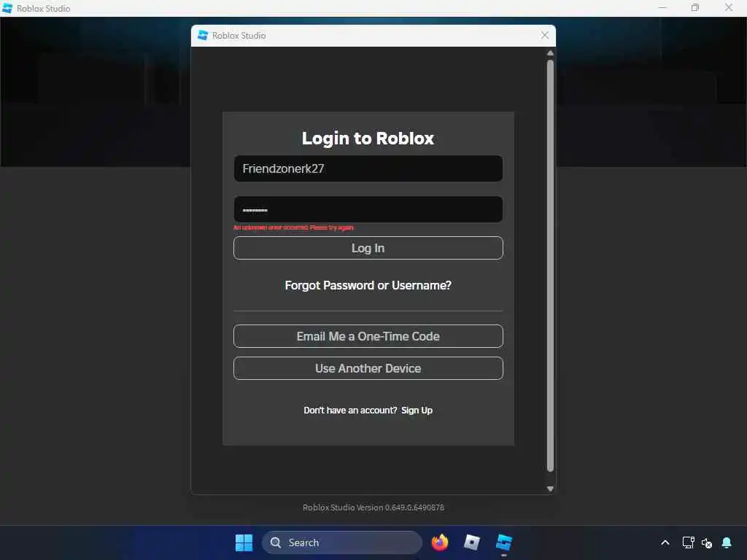
Task: Restore down the main Roblox Studio window
Action: pyautogui.click(x=695, y=7)
